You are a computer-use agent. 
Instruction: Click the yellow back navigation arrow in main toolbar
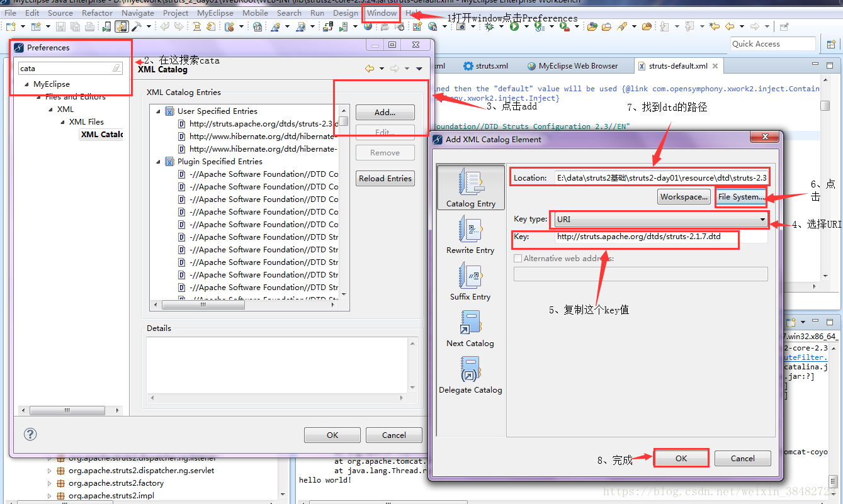coord(730,26)
